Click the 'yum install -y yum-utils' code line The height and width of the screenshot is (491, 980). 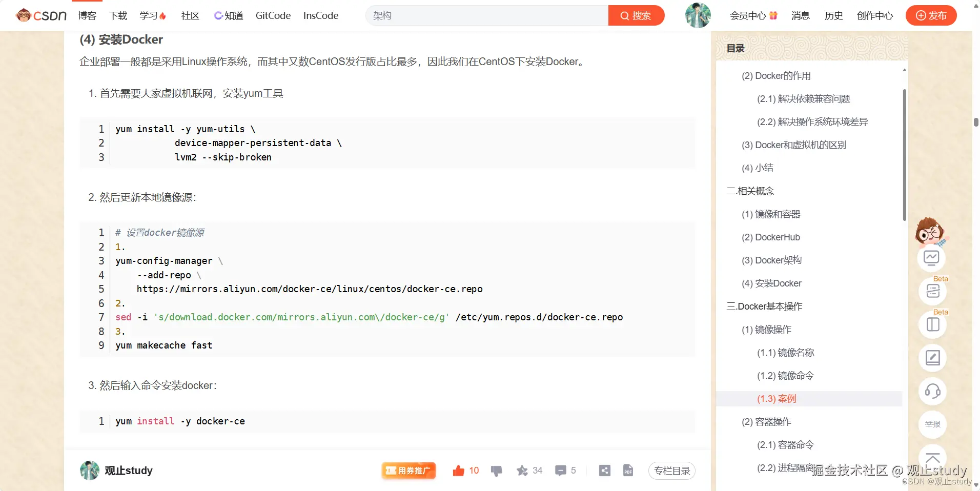pyautogui.click(x=186, y=129)
